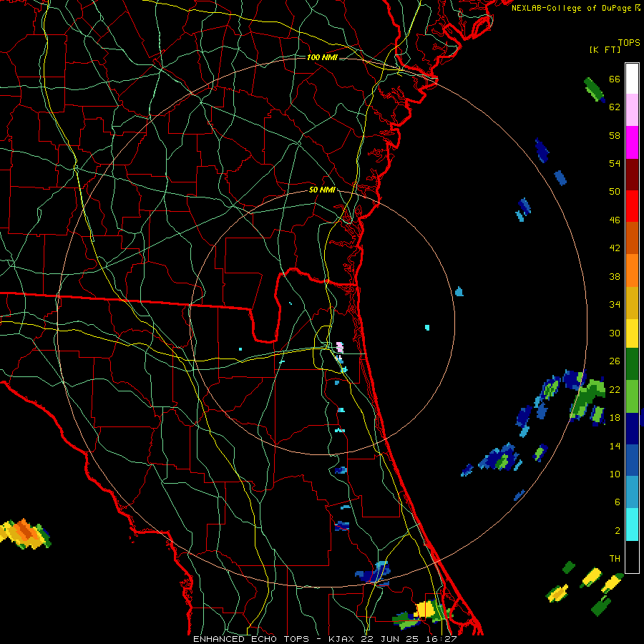Pick the dark red legend color block

point(632,174)
